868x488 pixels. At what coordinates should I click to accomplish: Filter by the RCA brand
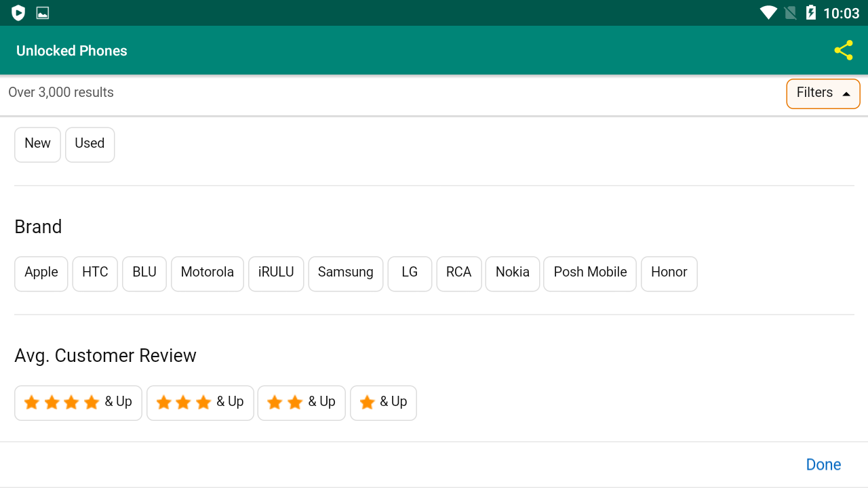(459, 273)
